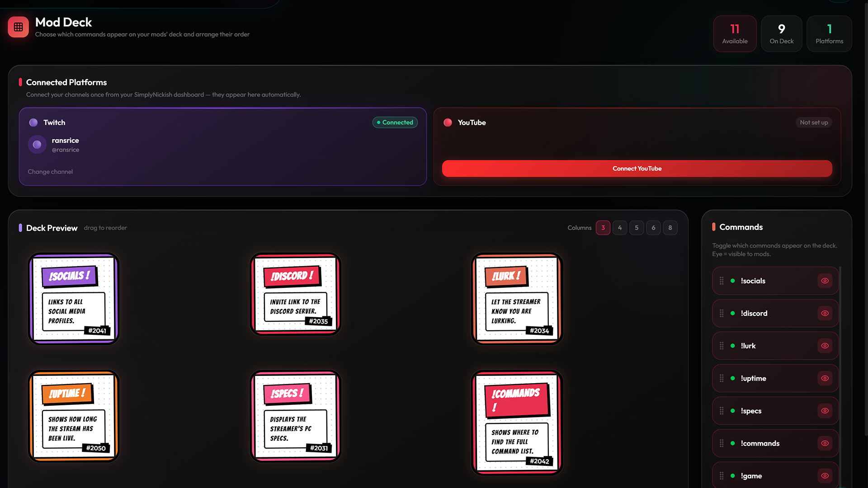
Task: Click the Connected Platforms heading
Action: tap(66, 82)
